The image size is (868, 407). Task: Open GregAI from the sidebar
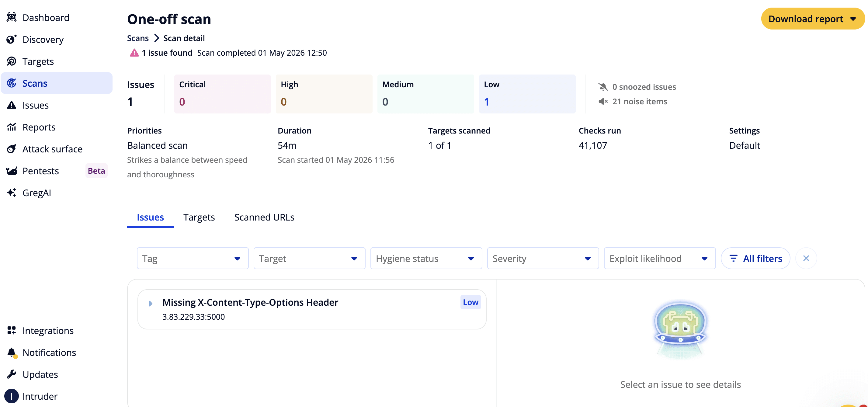click(x=56, y=192)
